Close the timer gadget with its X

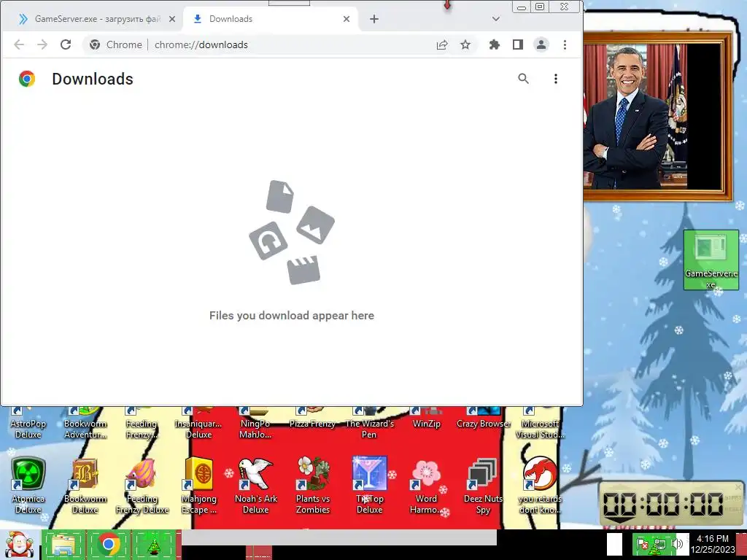[x=738, y=487]
